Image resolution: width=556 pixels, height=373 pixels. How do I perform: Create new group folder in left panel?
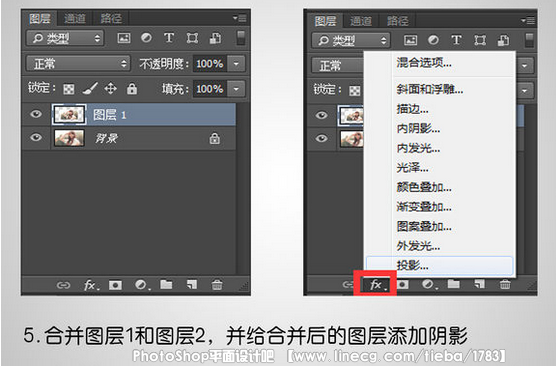click(166, 284)
